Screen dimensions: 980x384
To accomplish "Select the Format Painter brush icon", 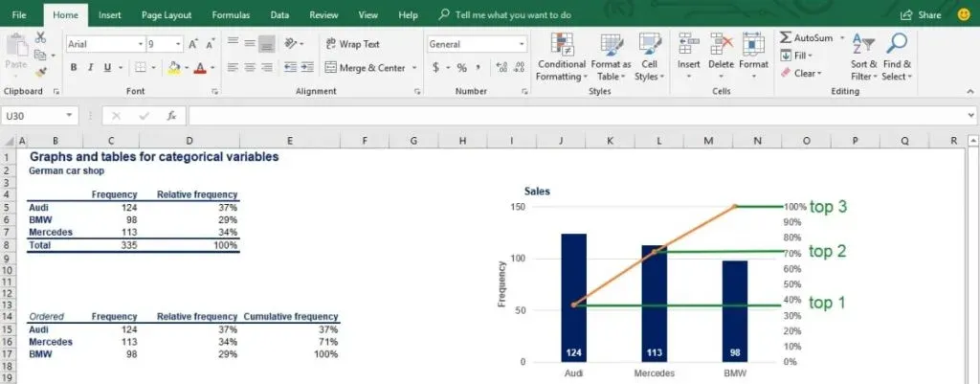I will point(41,72).
